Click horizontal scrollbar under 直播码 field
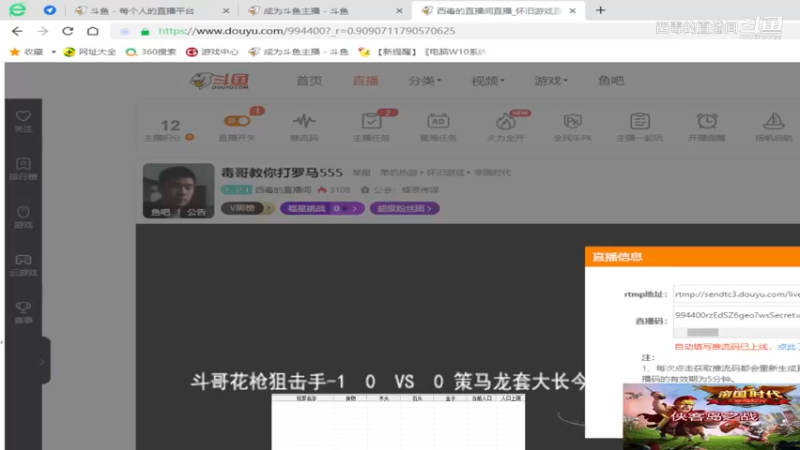The image size is (800, 450). [x=703, y=332]
